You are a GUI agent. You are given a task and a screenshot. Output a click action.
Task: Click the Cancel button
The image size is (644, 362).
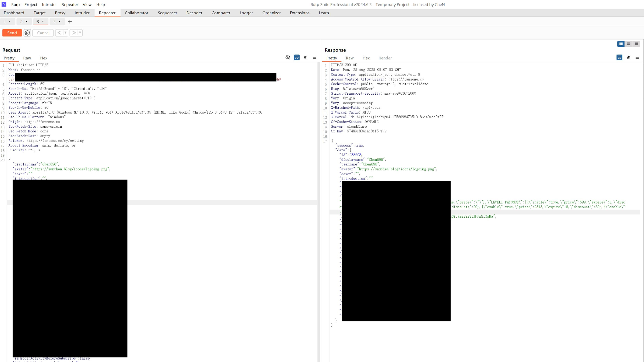coord(43,33)
